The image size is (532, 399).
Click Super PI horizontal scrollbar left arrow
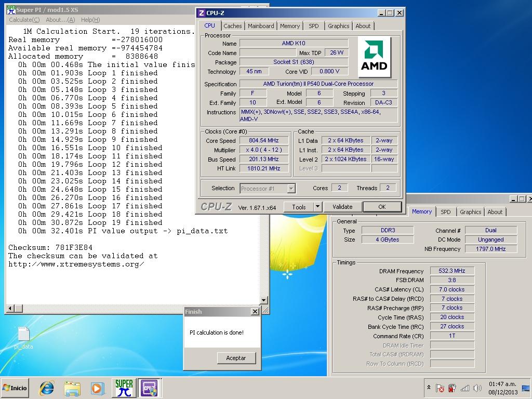(10, 308)
